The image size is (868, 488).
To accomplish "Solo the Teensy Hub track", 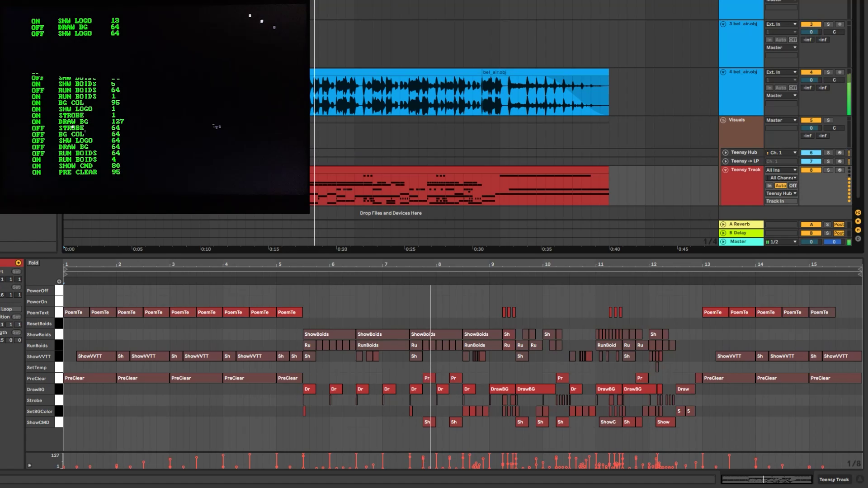I will (828, 153).
